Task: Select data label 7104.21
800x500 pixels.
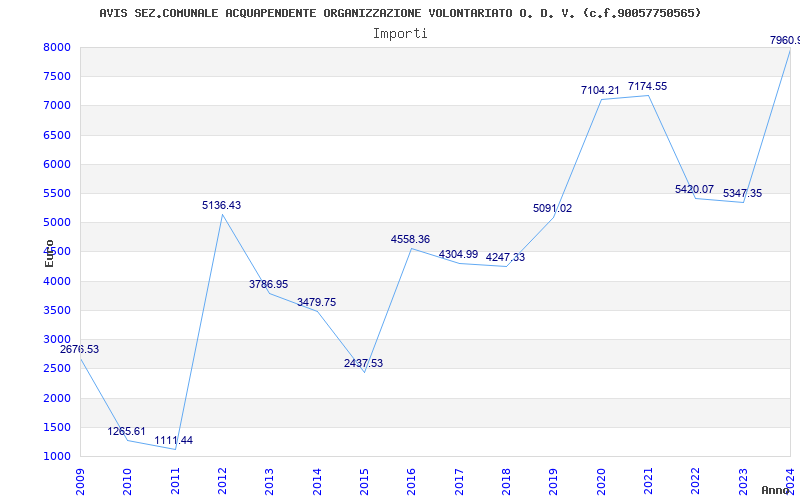Action: pos(600,90)
